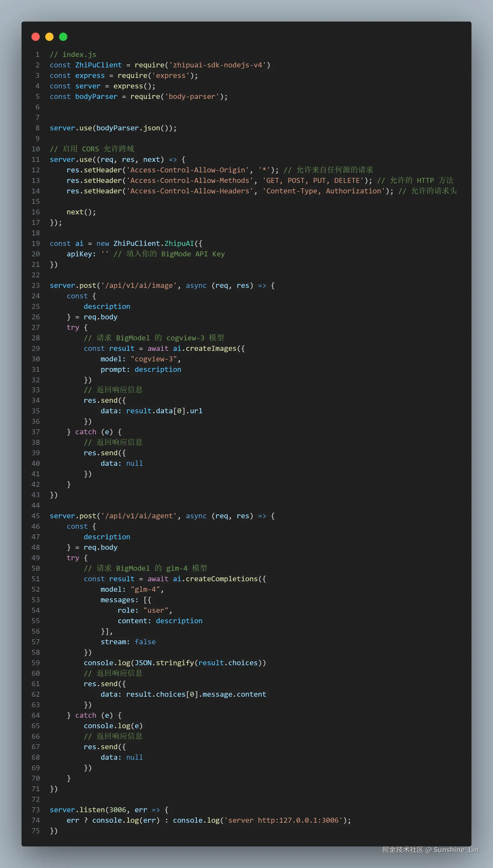Click the comment "// 启用 CORS 允许跨域"
The image size is (493, 868).
92,149
